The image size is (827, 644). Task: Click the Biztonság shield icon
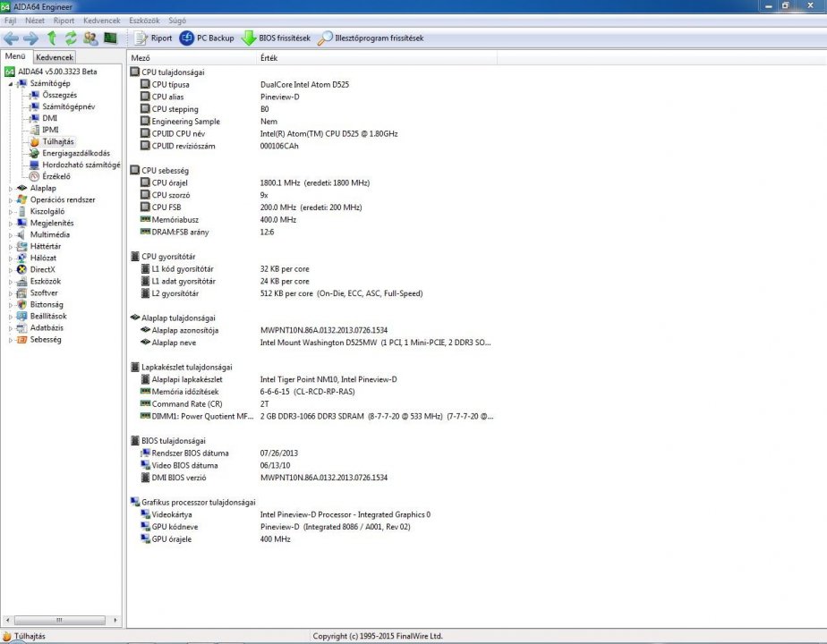coord(21,304)
